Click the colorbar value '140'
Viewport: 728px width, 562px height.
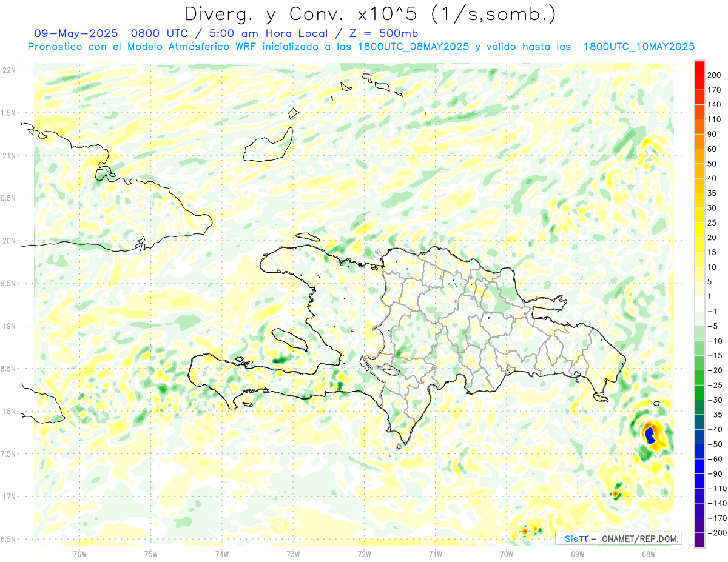(x=715, y=105)
